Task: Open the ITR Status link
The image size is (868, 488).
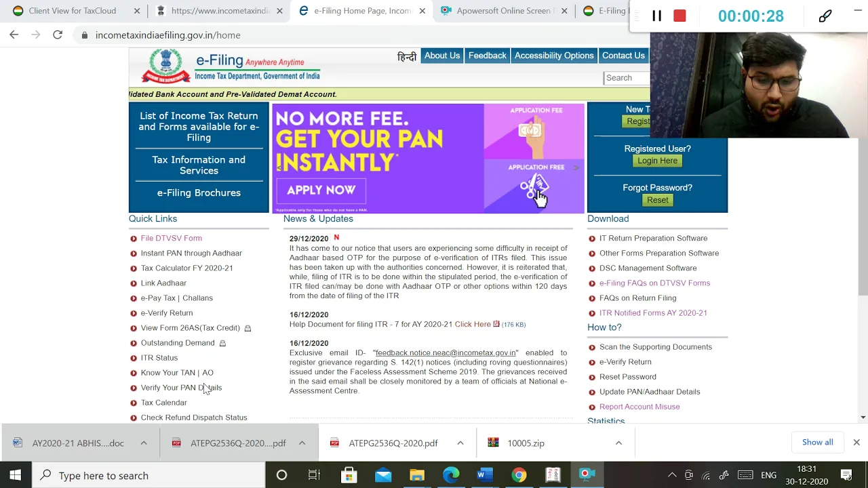Action: pyautogui.click(x=159, y=357)
